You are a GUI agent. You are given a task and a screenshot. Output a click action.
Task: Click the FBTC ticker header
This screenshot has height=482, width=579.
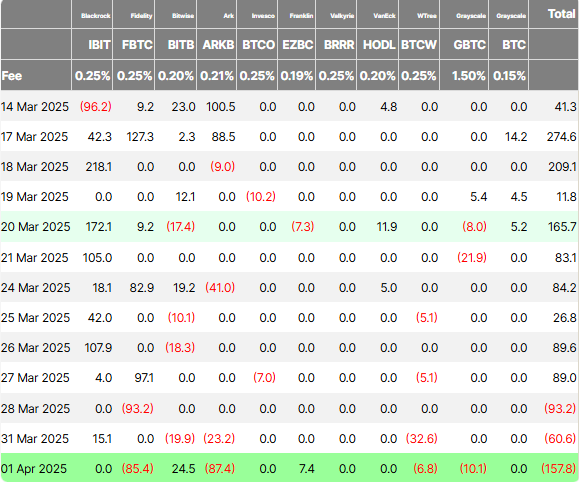tap(137, 45)
